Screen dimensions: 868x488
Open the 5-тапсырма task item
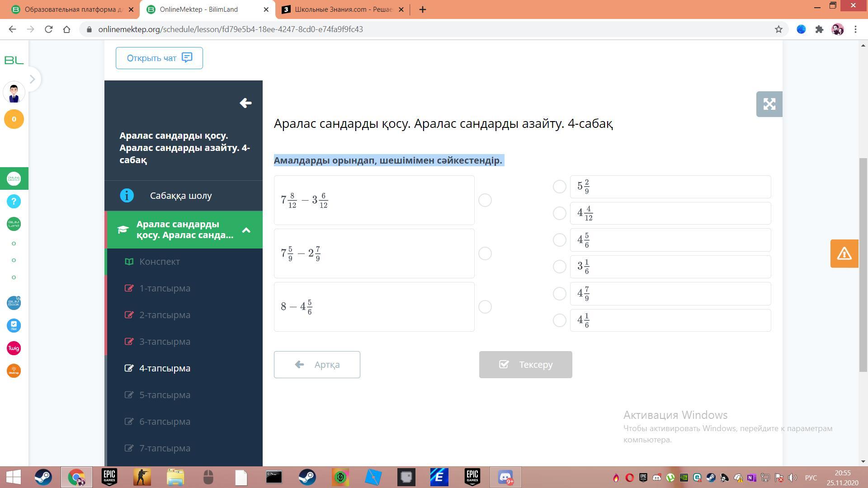[x=165, y=395]
